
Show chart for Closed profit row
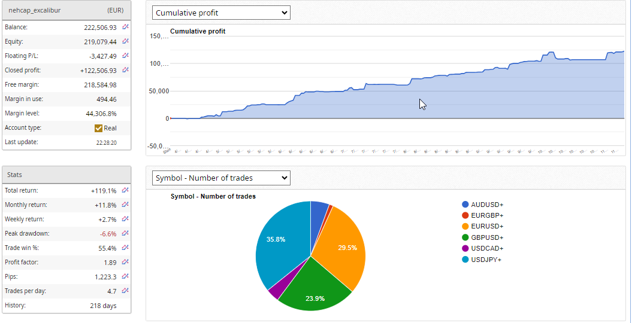125,70
